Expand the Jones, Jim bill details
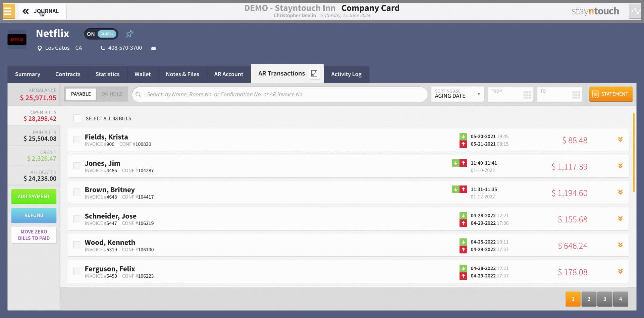644x318 pixels. click(x=620, y=166)
